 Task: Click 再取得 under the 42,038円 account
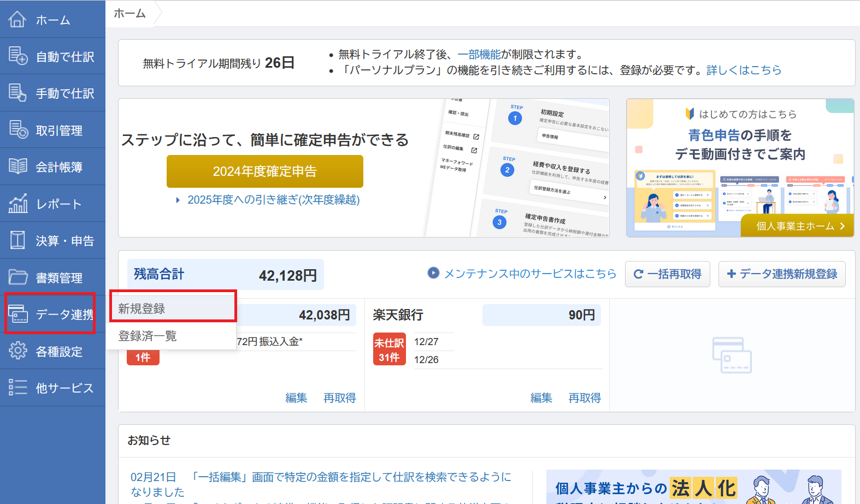(x=339, y=398)
